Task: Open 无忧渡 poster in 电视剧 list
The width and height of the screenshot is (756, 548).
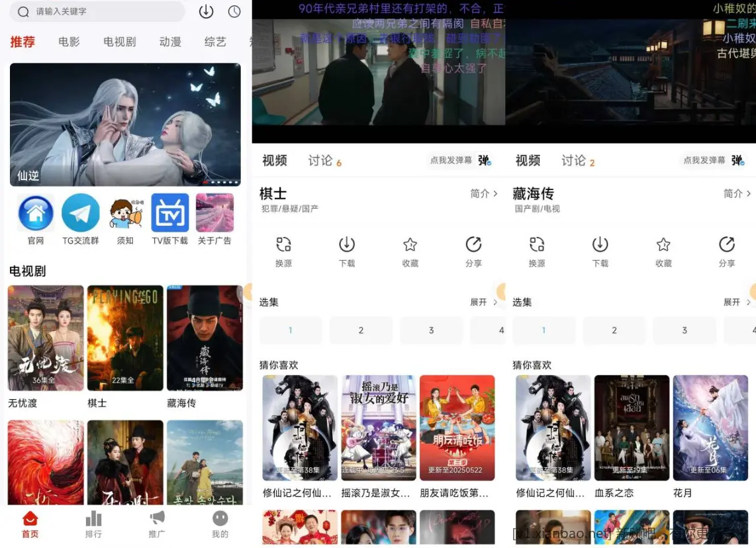Action: pos(46,338)
